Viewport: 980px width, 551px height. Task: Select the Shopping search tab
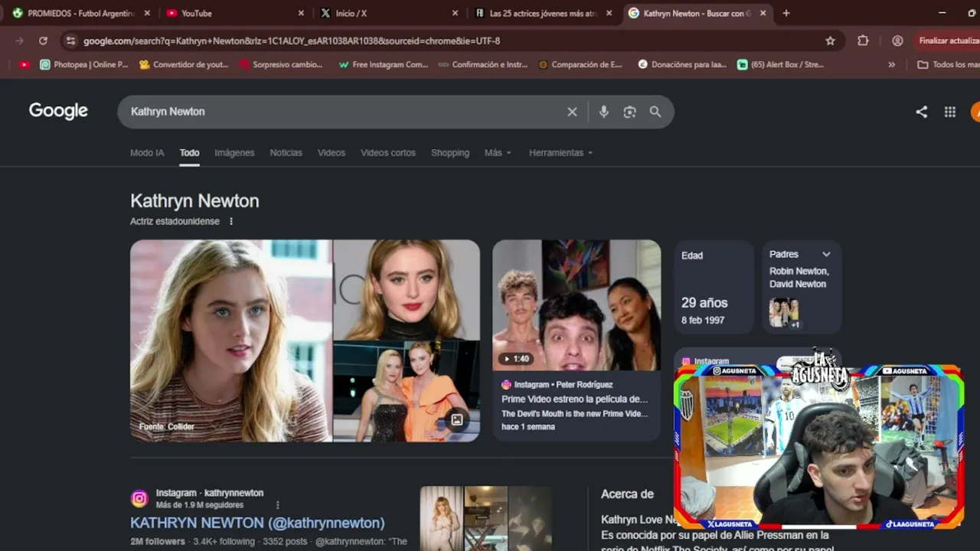click(x=450, y=153)
